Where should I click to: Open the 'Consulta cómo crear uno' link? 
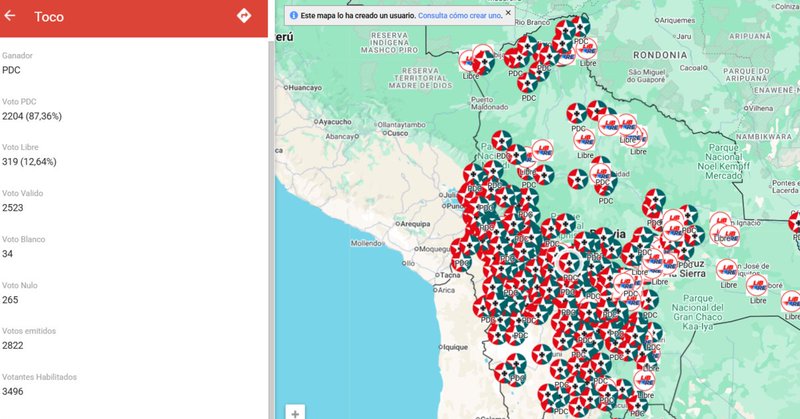(x=459, y=16)
